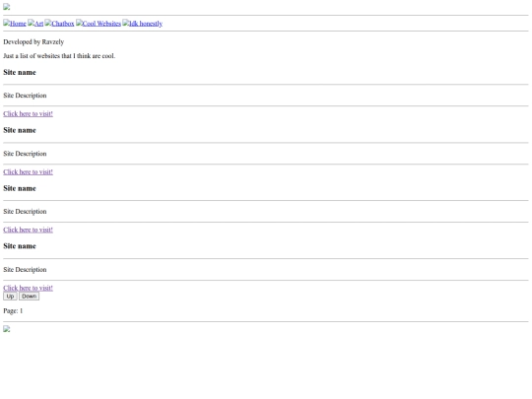This screenshot has height=399, width=532.
Task: Click the 'Developed by Ravzely' text
Action: click(x=33, y=42)
